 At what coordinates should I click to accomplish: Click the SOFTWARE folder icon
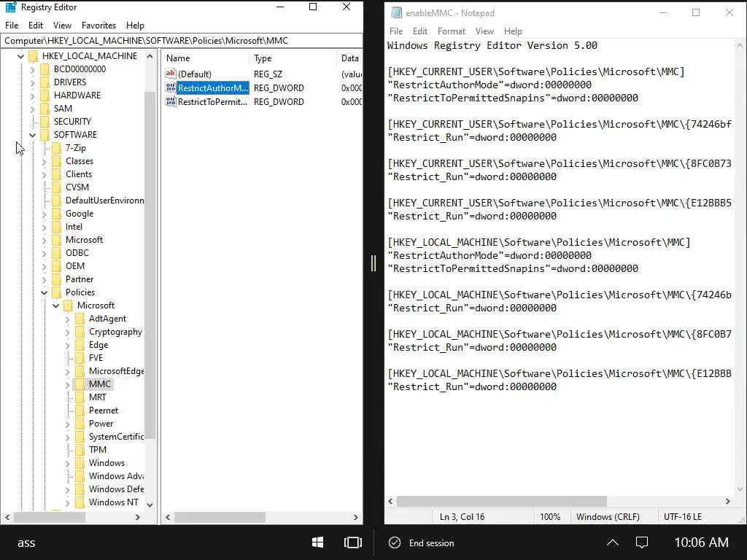click(44, 135)
